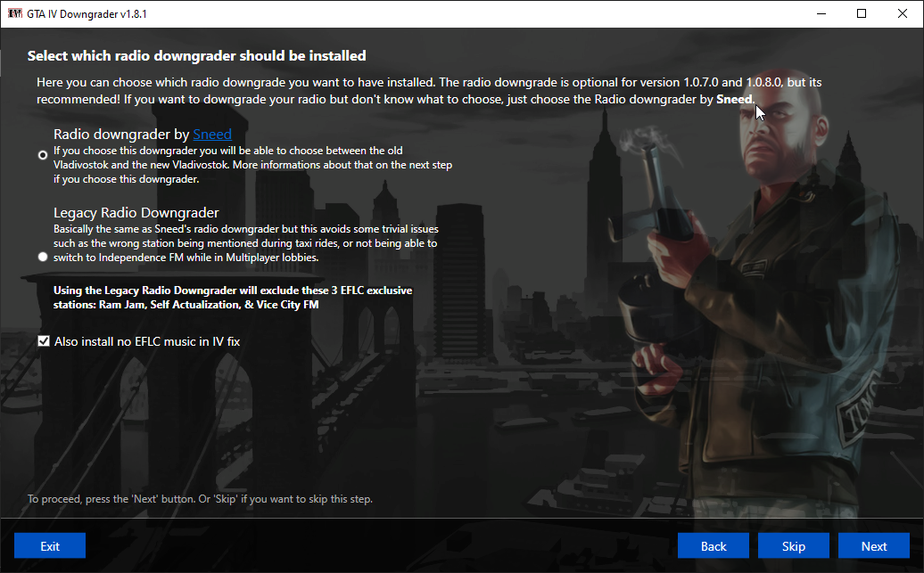Viewport: 924px width, 573px height.
Task: Click the 'Legacy Radio Downgrader' heading text
Action: [x=136, y=213]
